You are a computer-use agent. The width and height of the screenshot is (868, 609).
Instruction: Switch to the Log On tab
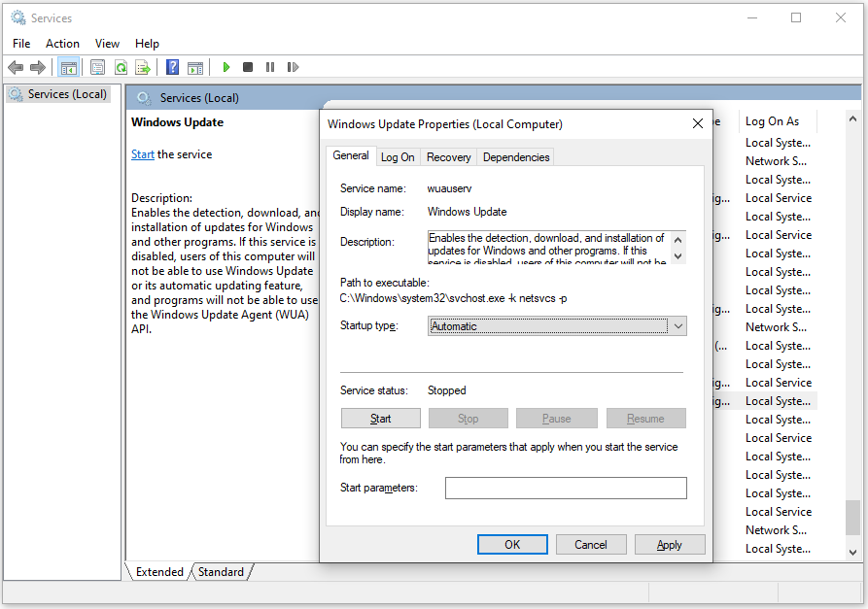(x=398, y=157)
